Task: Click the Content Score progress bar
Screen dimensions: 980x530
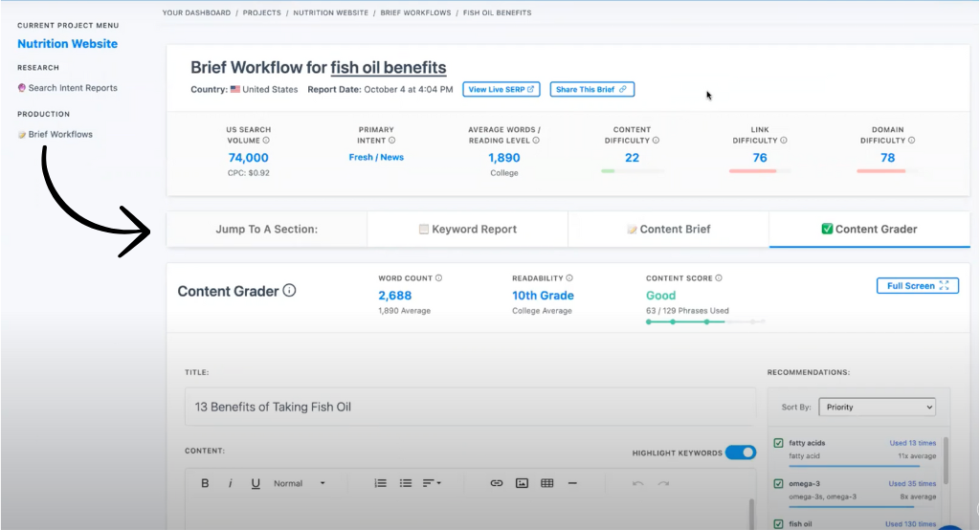Action: pyautogui.click(x=705, y=321)
